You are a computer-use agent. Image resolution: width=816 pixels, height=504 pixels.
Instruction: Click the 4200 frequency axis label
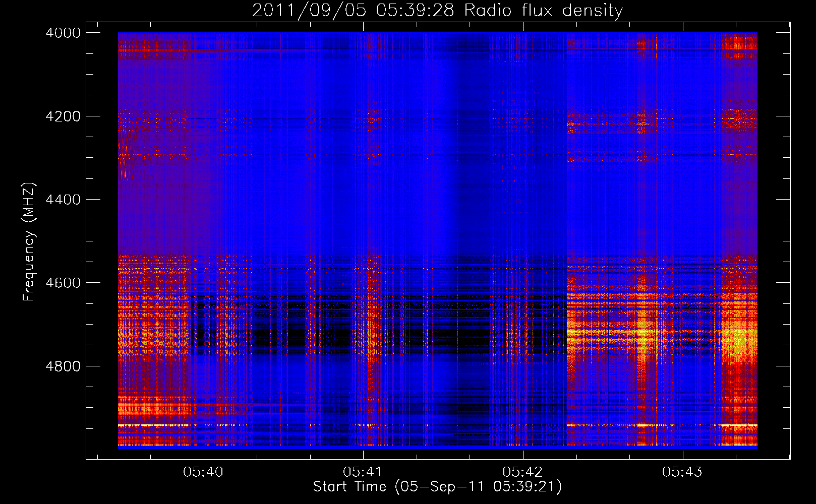(63, 116)
